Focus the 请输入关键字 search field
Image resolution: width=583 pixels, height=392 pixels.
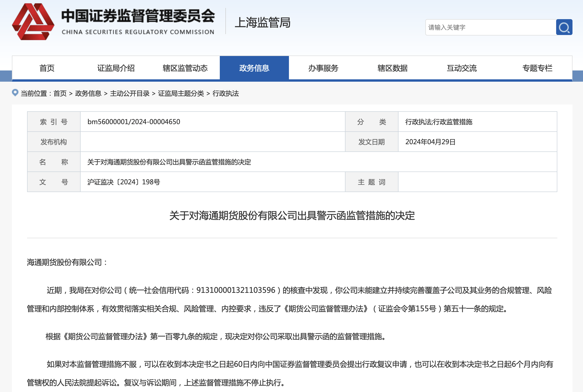(x=491, y=27)
